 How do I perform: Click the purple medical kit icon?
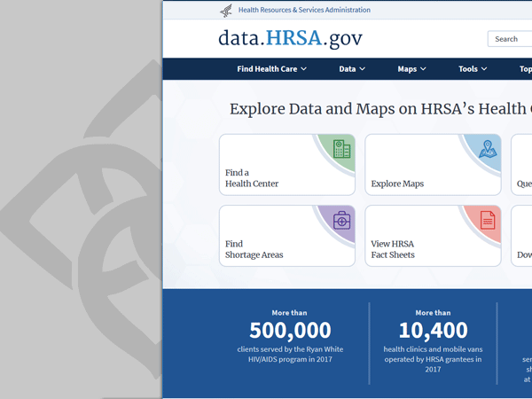point(341,220)
